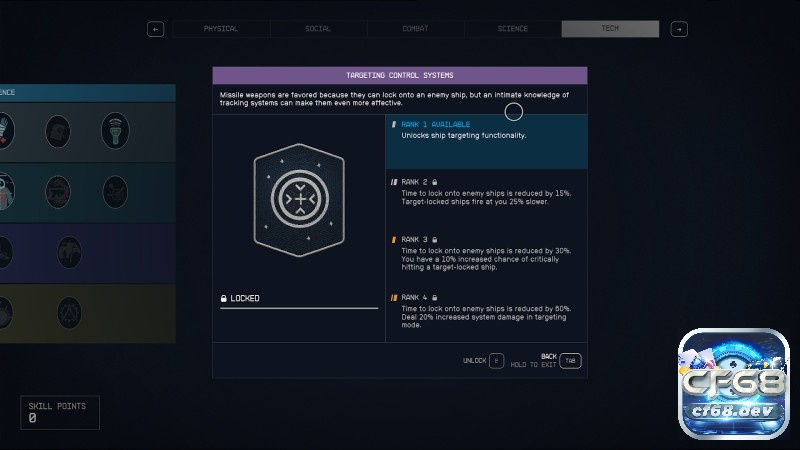Click the progress bar under LOCKED
The width and height of the screenshot is (800, 450).
pyautogui.click(x=299, y=308)
